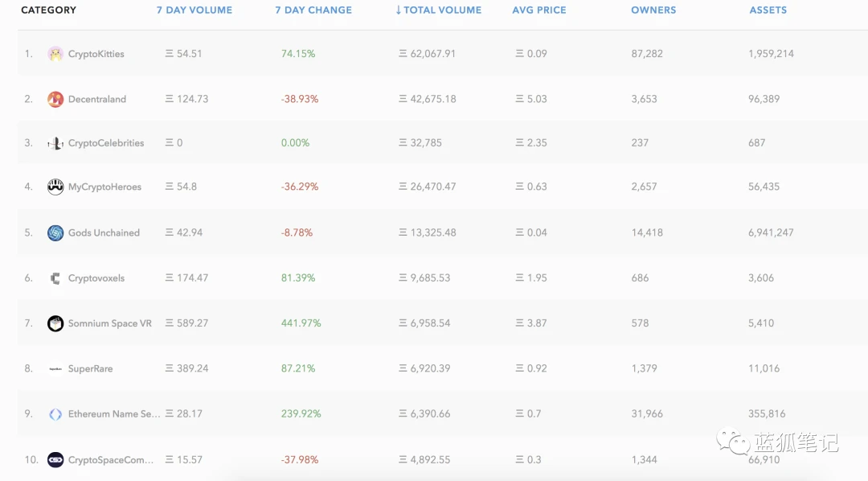Click 7 day volume 174.47
Screen dimensions: 868x481
point(186,278)
